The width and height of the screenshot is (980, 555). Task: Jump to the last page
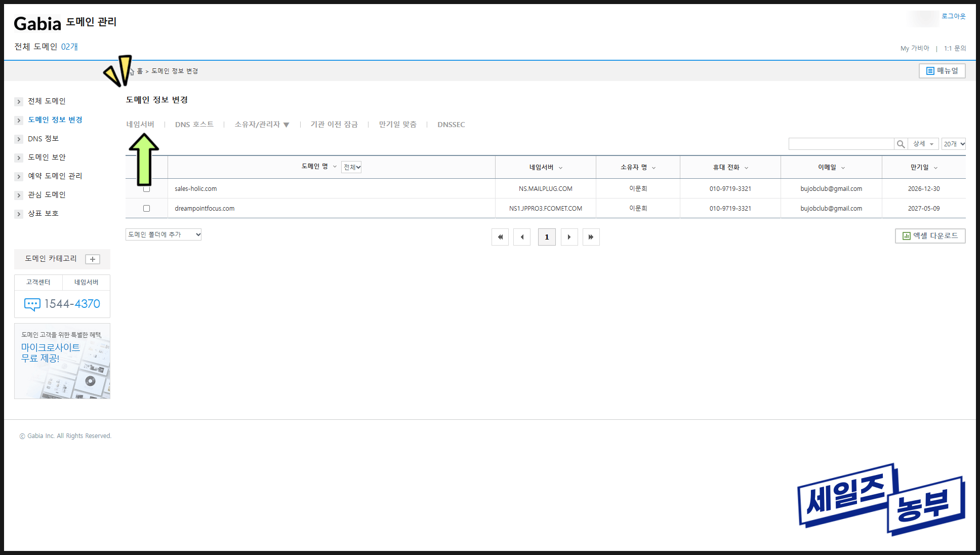[591, 237]
